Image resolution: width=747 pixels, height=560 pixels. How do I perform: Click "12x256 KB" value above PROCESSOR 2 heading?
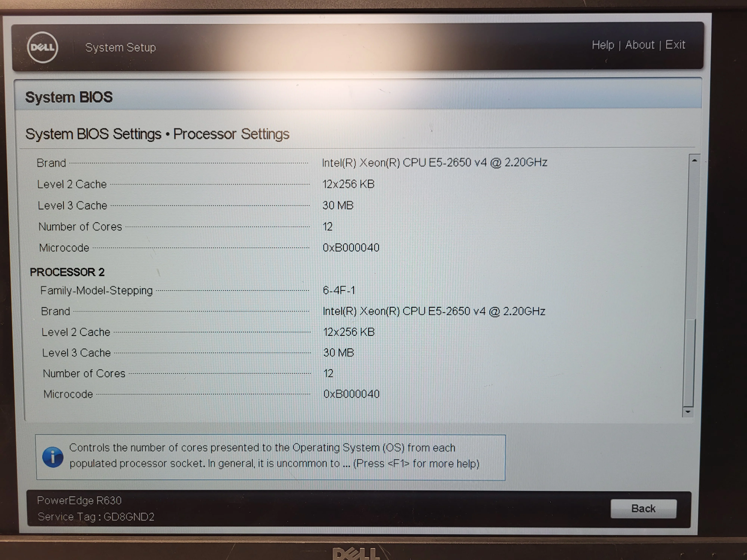348,184
